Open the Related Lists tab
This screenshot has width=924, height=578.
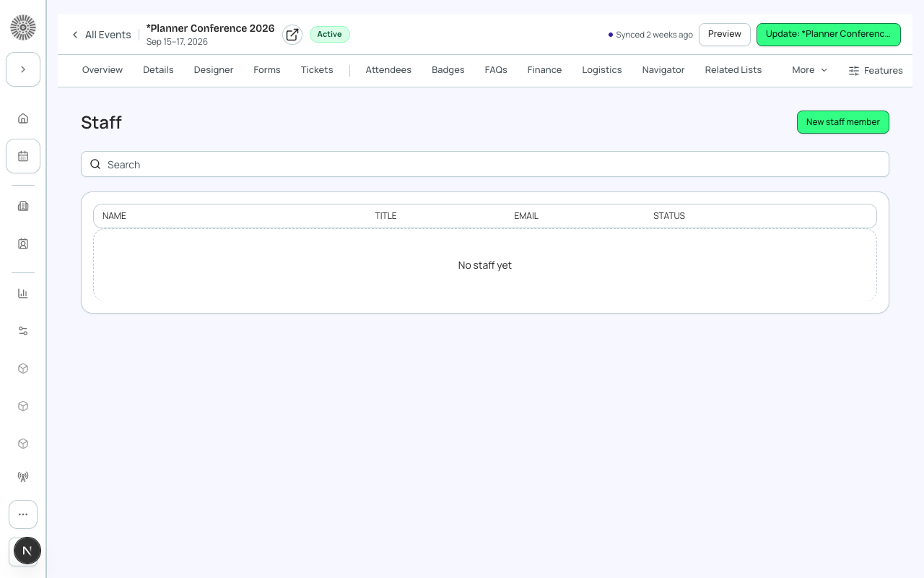733,70
